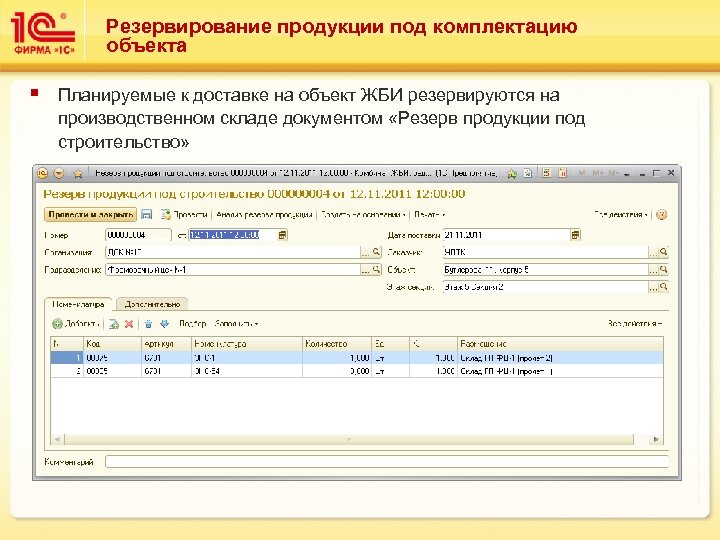Open the Все действия menu in document toolbar
Viewport: 720px width, 540px height.
point(621,214)
